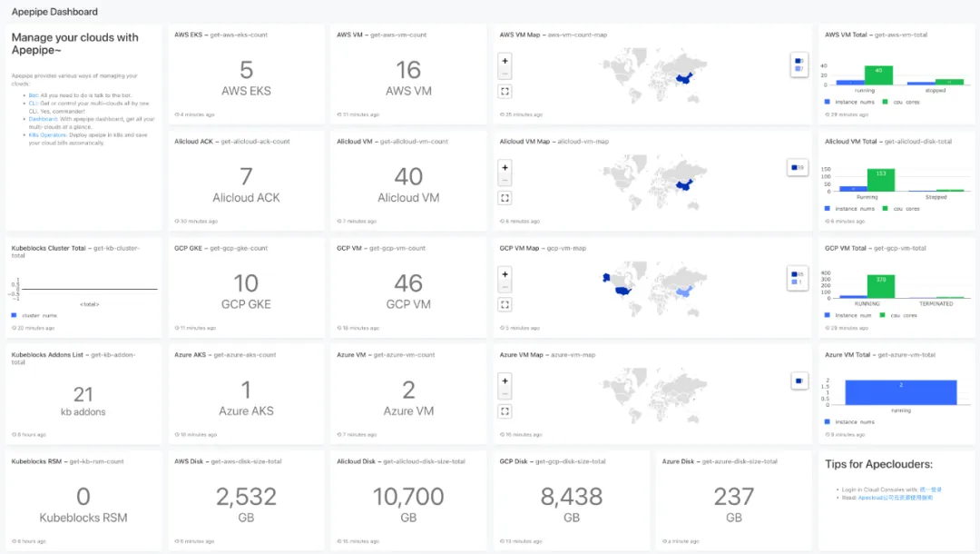This screenshot has height=554, width=980.
Task: Zoom in on the AWS VM Map
Action: (505, 61)
